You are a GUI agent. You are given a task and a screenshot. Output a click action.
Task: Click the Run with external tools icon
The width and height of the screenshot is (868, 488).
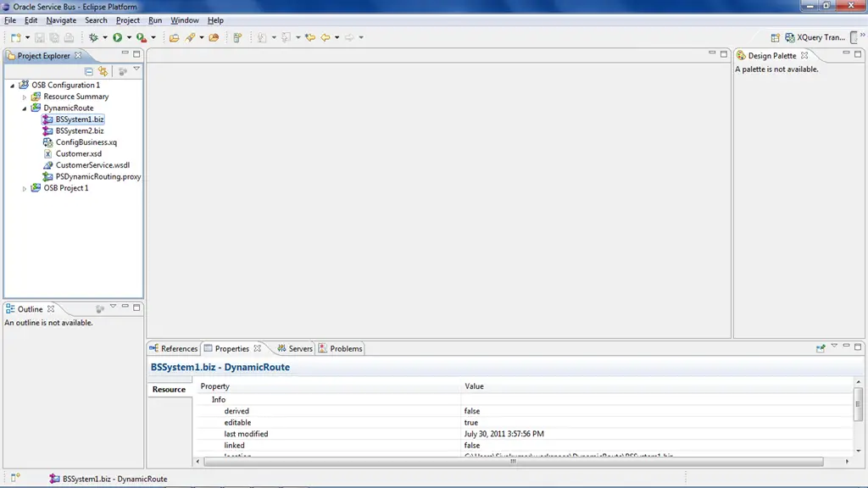pos(142,37)
